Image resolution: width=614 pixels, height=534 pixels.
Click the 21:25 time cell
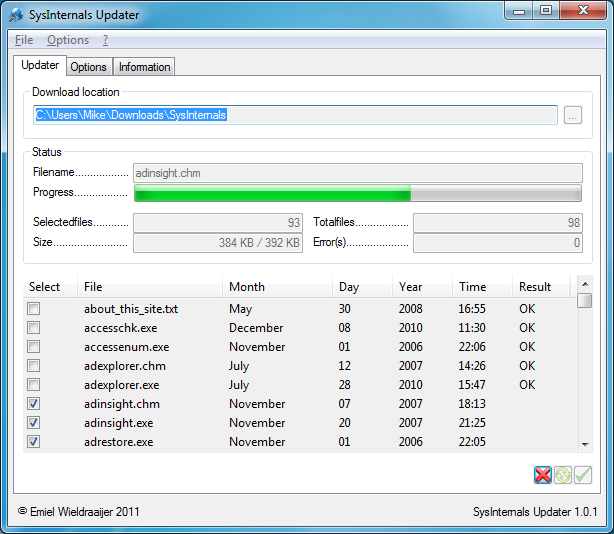point(472,423)
